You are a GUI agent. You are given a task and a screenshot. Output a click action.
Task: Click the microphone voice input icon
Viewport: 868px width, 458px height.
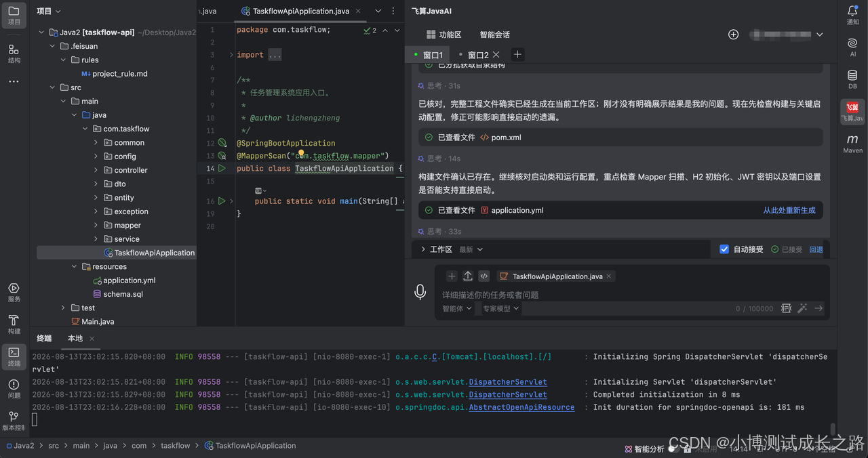[x=420, y=291]
